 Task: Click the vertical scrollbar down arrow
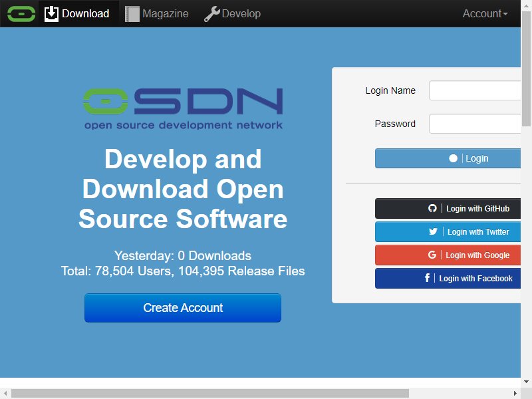click(526, 382)
